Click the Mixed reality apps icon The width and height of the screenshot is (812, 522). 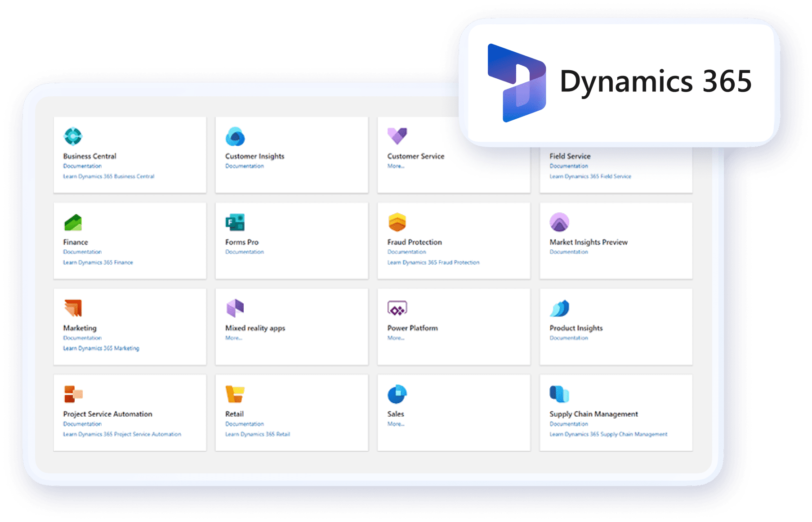(235, 308)
